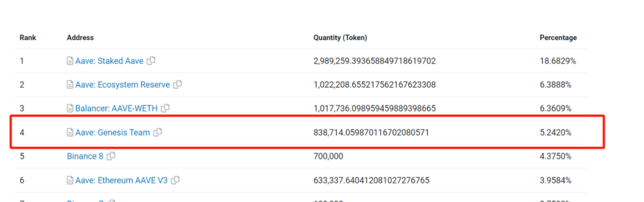This screenshot has height=202, width=644.
Task: Select quantity 1,022,208.655217562167623308
Action: click(x=375, y=84)
